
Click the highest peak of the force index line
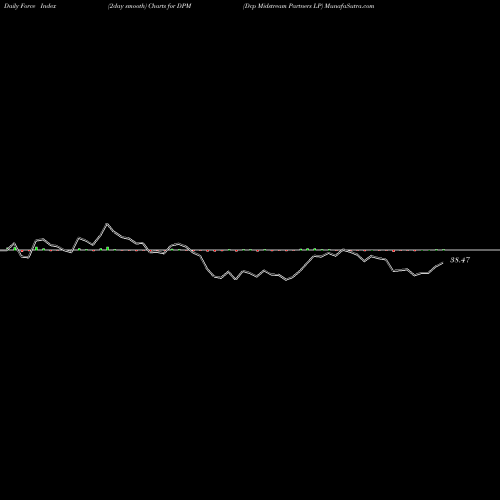point(107,224)
